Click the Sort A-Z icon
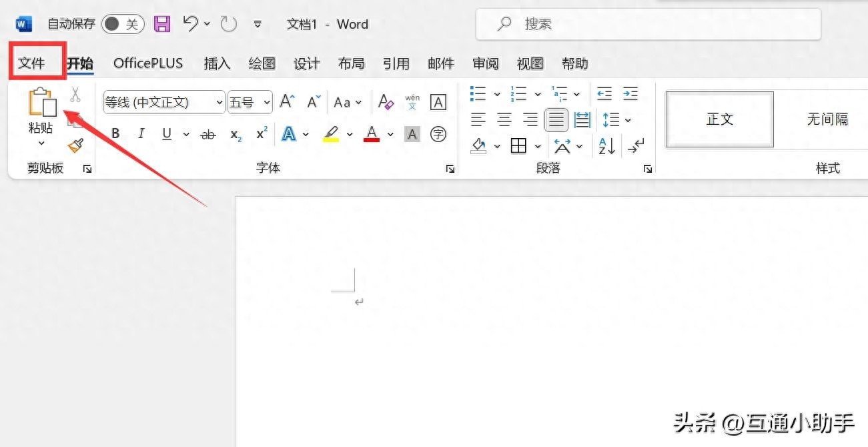The width and height of the screenshot is (868, 447). [606, 145]
